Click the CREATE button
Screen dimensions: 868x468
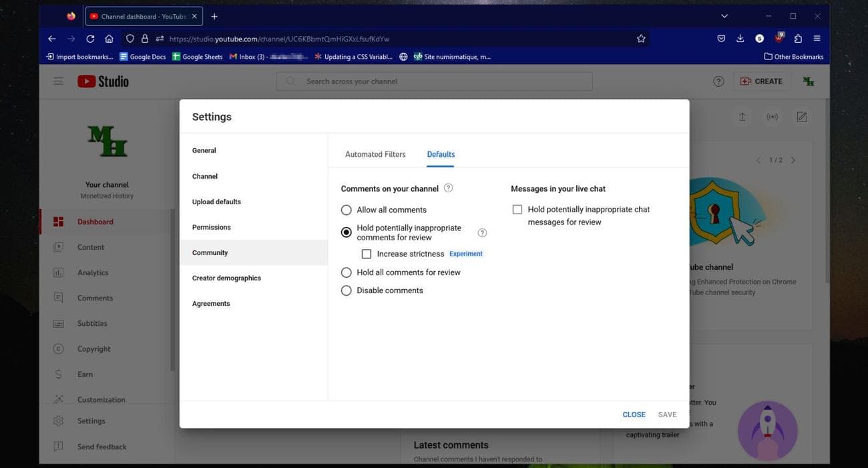coord(761,81)
